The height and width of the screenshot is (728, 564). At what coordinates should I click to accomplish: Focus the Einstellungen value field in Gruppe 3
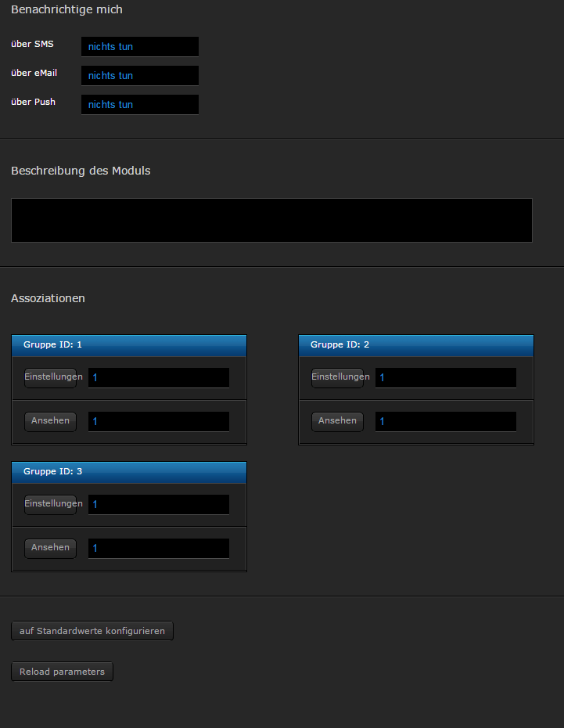pyautogui.click(x=159, y=505)
